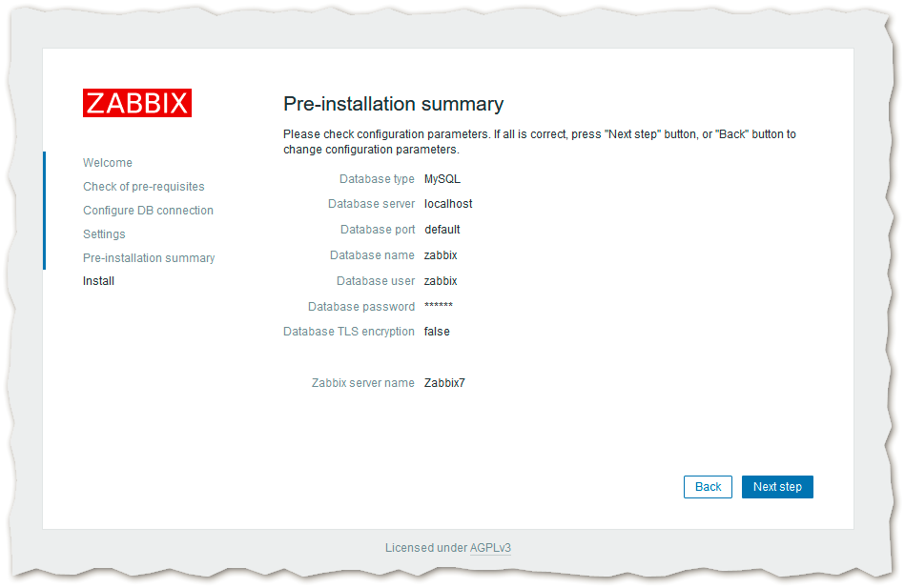Click the Pre-installation summary heading
Image resolution: width=905 pixels, height=588 pixels.
tap(393, 104)
